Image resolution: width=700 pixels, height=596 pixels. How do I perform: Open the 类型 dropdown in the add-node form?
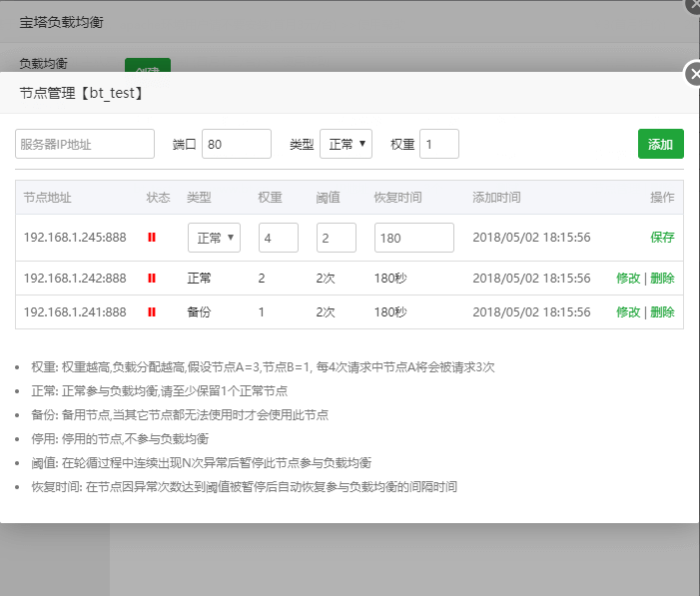click(346, 144)
